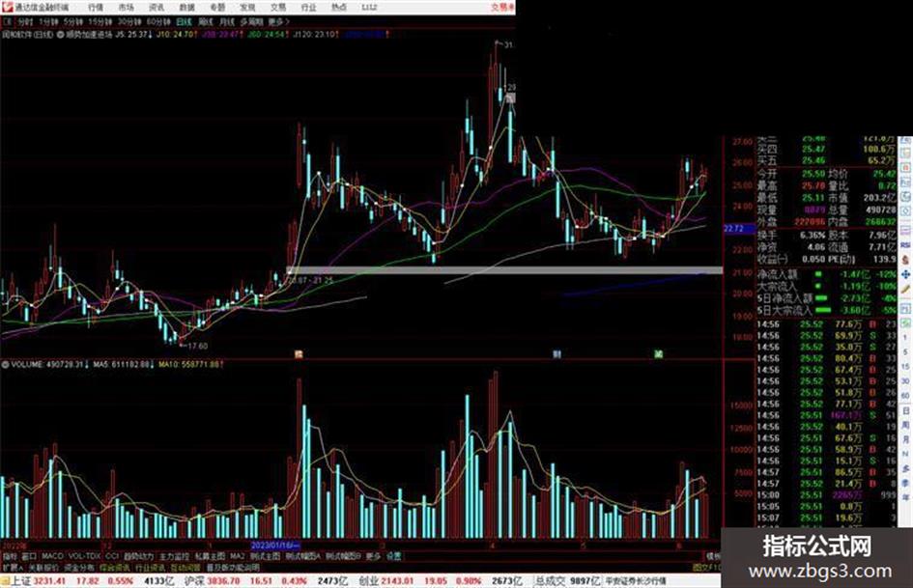Select 月 monthly shortcut in right sidebar
This screenshot has width=913, height=588.
point(905,439)
